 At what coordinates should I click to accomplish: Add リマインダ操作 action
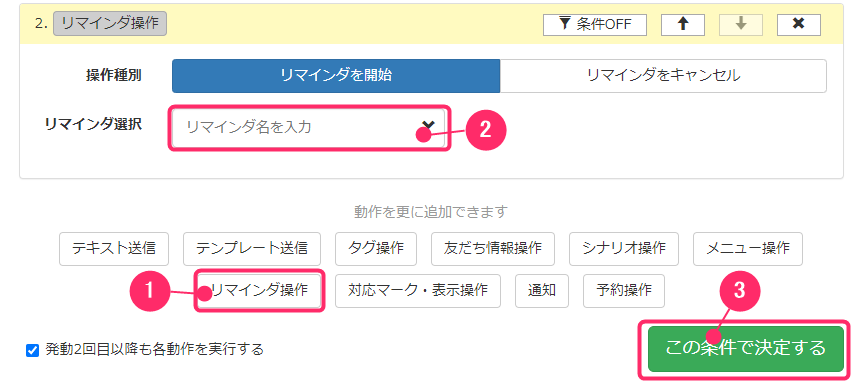(259, 291)
